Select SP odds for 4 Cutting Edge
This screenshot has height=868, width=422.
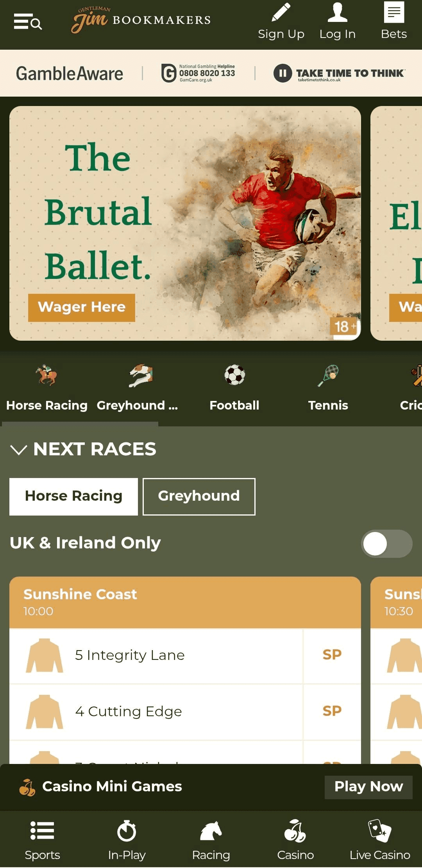[332, 711]
